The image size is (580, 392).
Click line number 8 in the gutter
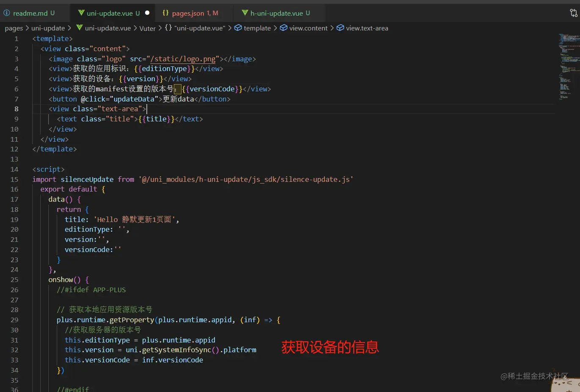(x=16, y=109)
